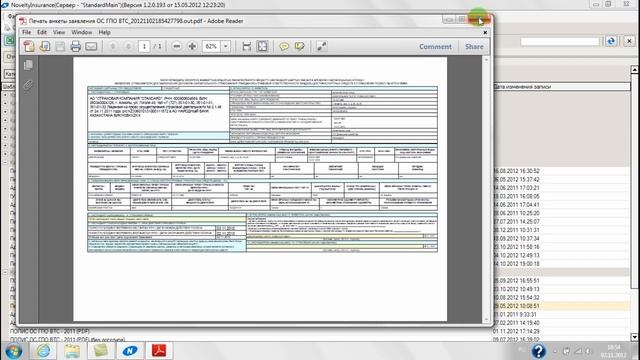Click the Save file floppy icon

[x=60, y=46]
